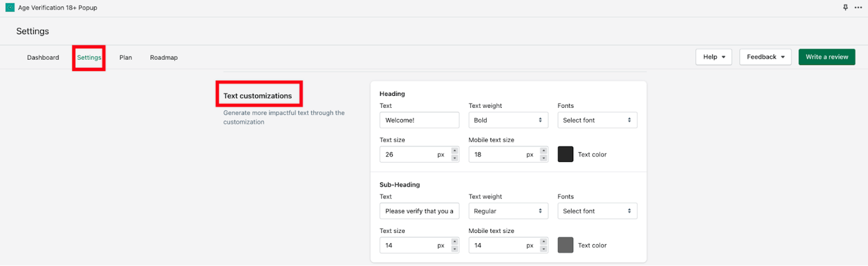The height and width of the screenshot is (266, 868).
Task: Open the Sub-Heading text color swatch
Action: [x=566, y=245]
